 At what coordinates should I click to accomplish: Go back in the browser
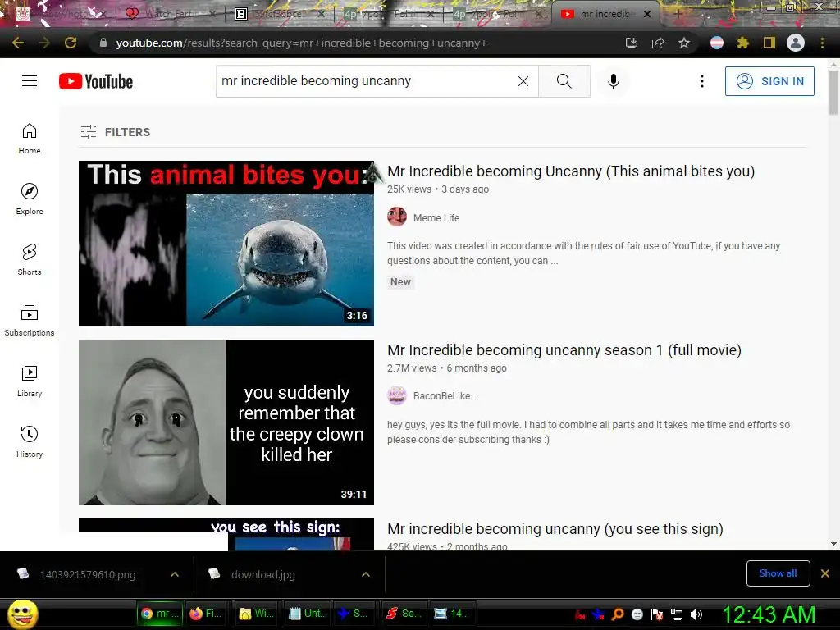[18, 43]
